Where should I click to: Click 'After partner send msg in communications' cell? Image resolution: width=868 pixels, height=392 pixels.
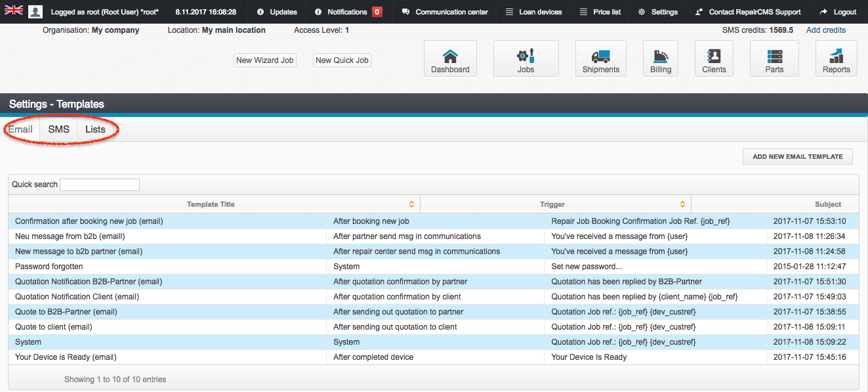(435, 236)
